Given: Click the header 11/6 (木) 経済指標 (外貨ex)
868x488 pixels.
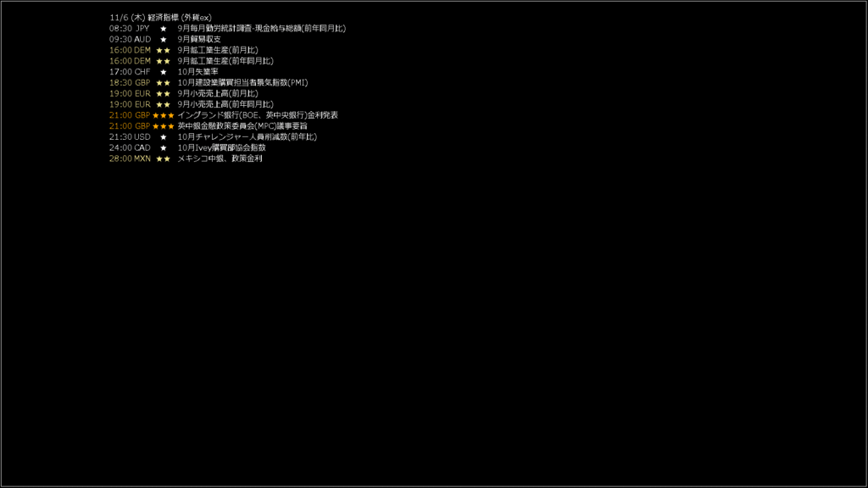Looking at the screenshot, I should 160,18.
